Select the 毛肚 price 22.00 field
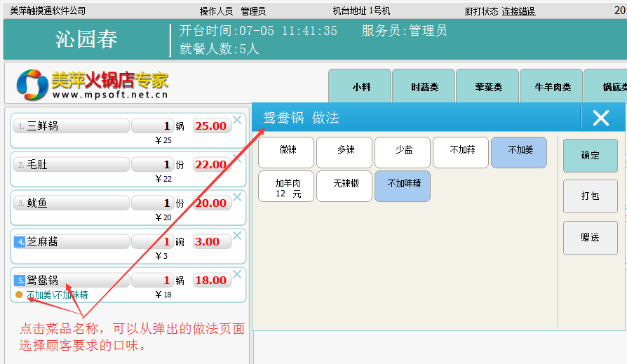The width and height of the screenshot is (627, 364). point(212,165)
